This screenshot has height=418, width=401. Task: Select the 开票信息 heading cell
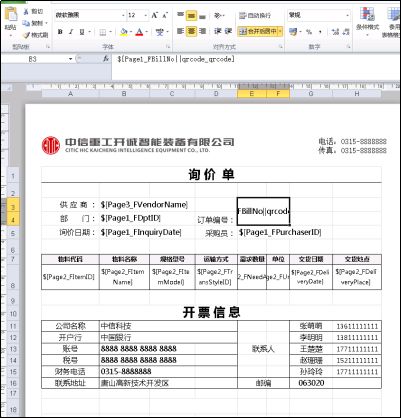pos(211,312)
